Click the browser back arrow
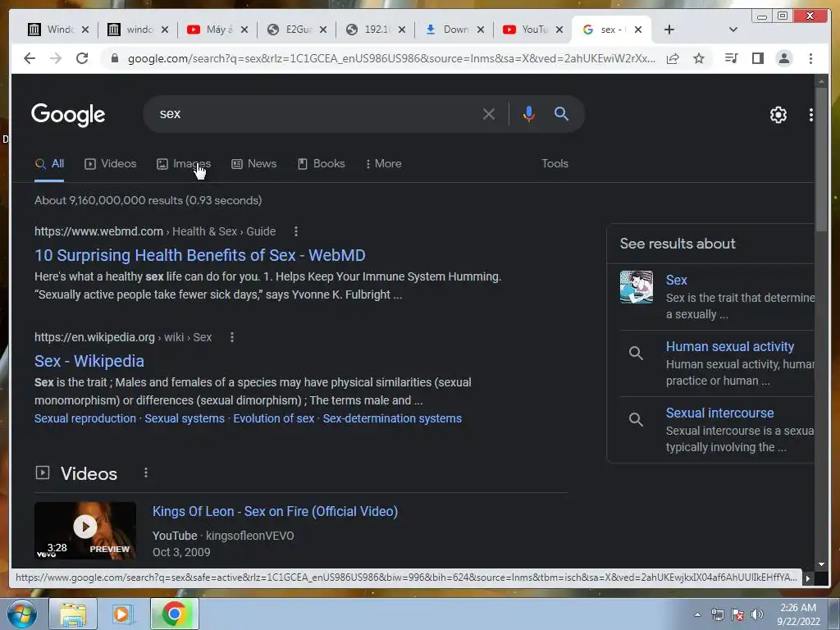This screenshot has width=840, height=630. (x=30, y=58)
